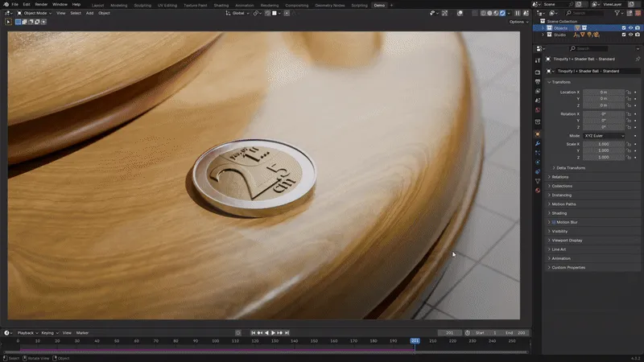The width and height of the screenshot is (644, 362).
Task: Expand the Studio collection row
Action: click(x=543, y=35)
